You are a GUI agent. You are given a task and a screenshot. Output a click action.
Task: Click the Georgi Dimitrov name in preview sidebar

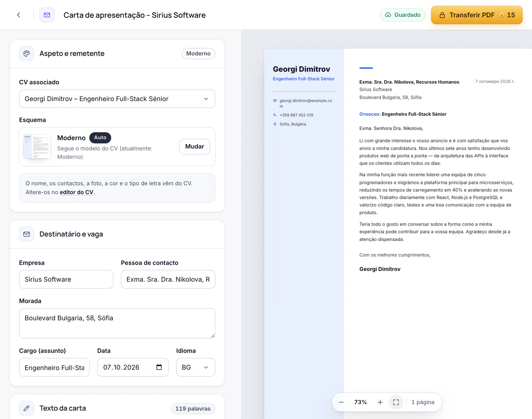click(302, 69)
